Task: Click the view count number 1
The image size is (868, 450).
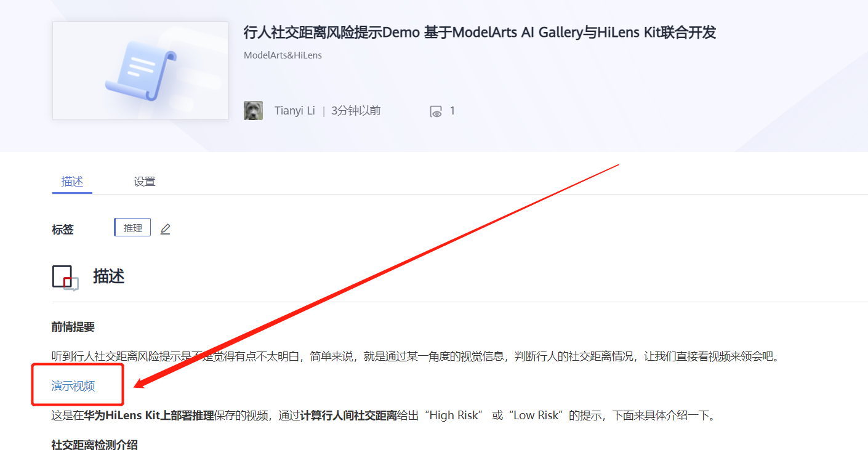Action: [452, 111]
